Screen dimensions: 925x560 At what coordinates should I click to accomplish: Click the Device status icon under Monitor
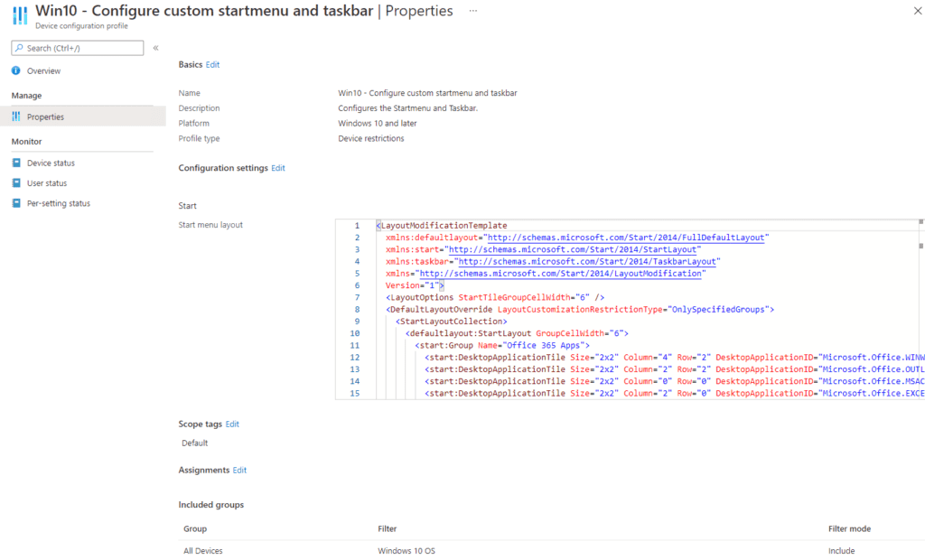coord(16,163)
